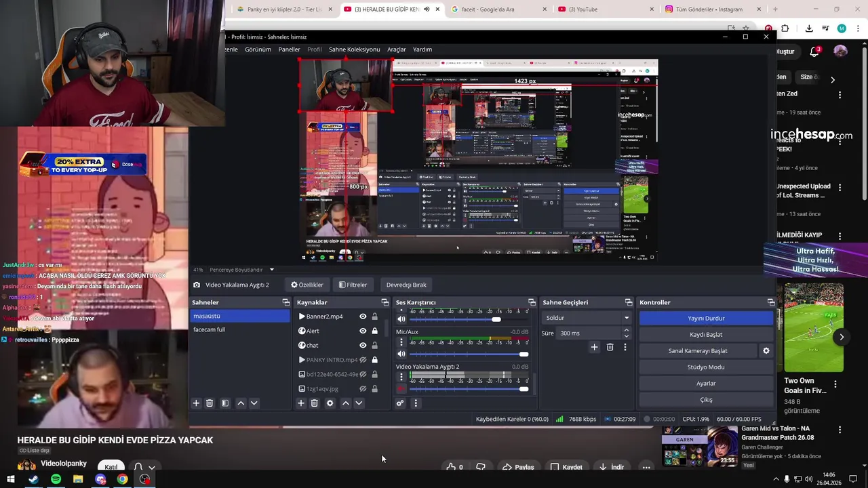The height and width of the screenshot is (488, 868).
Task: Hide the Alert source
Action: pyautogui.click(x=363, y=331)
